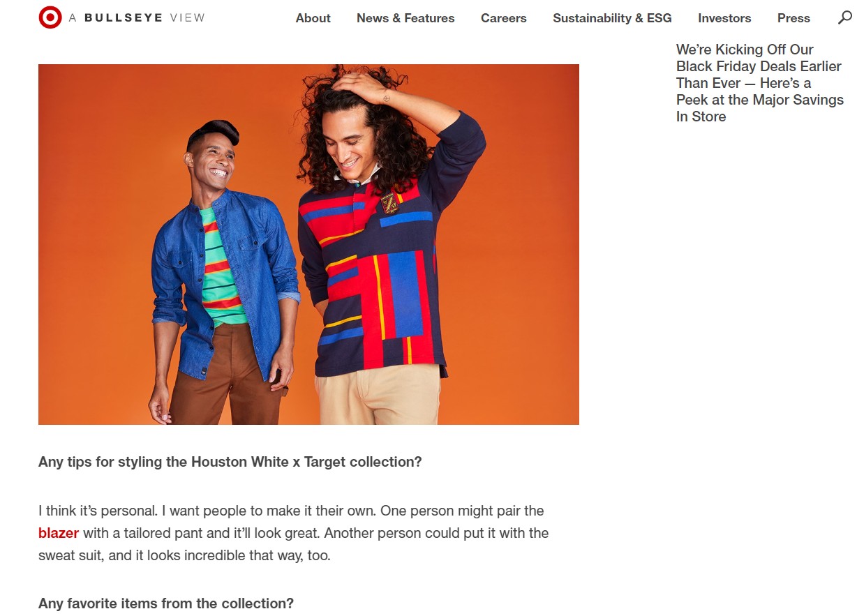This screenshot has width=857, height=616.
Task: Open News & Features menu
Action: coord(405,18)
